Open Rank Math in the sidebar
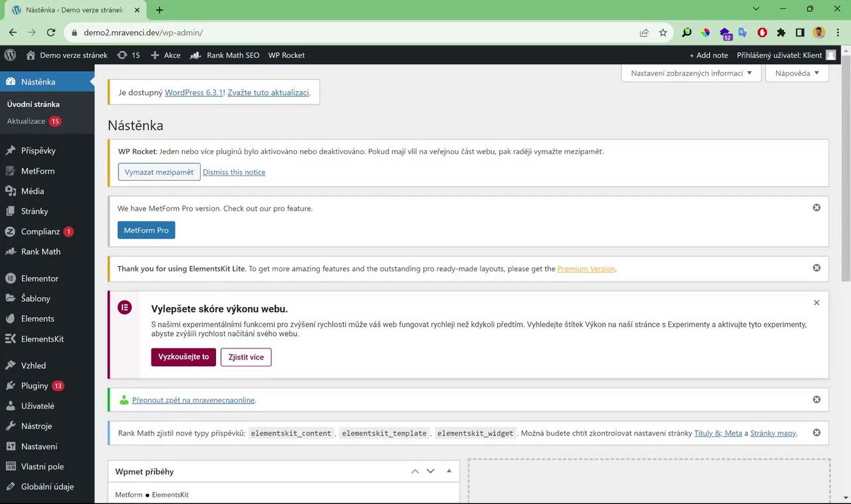 coord(47,251)
